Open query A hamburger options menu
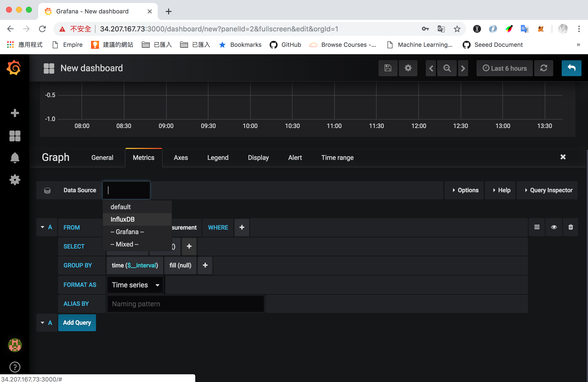 537,227
